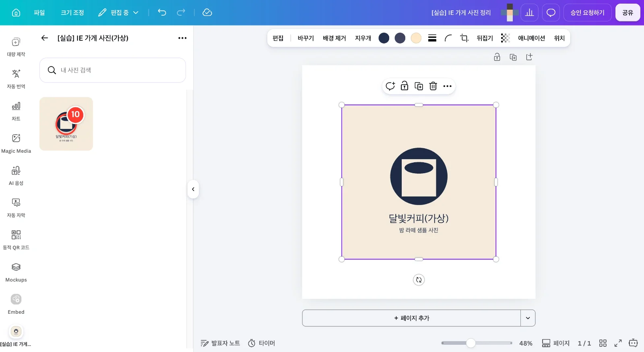Open border line style options
The height and width of the screenshot is (352, 644).
point(432,38)
